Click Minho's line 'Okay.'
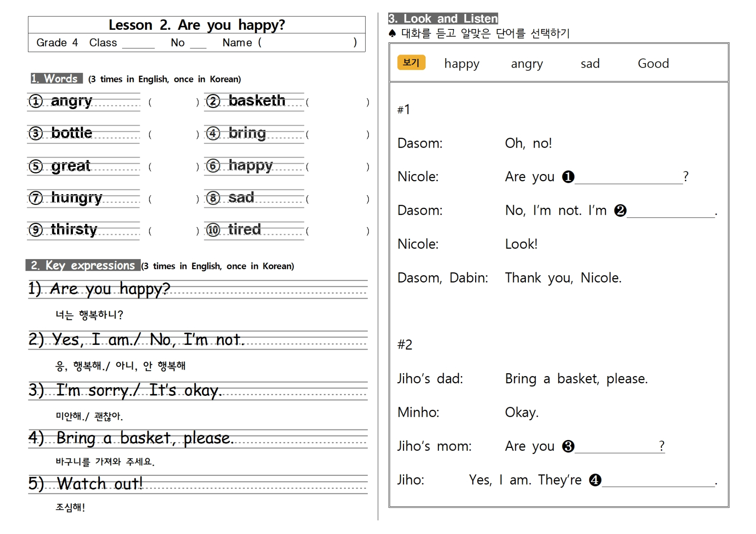Screen dimensions: 756x534 click(522, 412)
